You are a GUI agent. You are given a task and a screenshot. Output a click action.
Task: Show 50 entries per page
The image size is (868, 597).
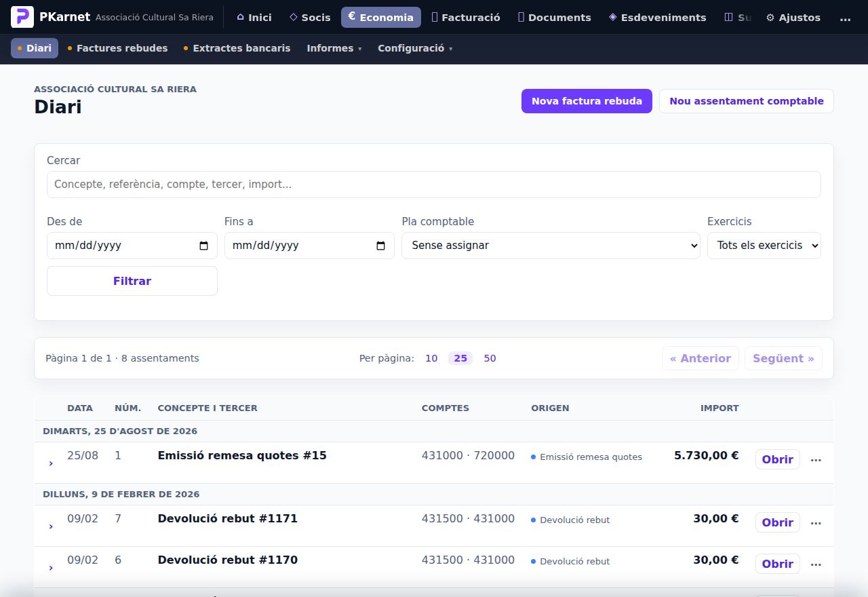(490, 358)
